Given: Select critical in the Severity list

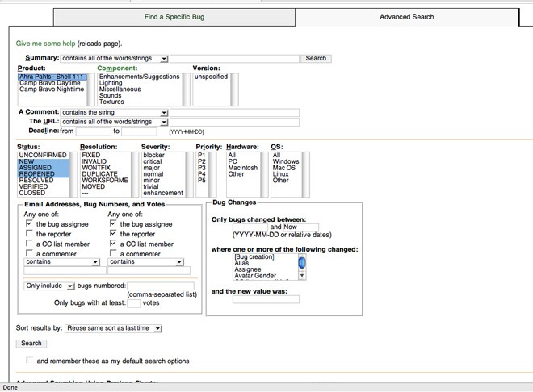Looking at the screenshot, I should [x=153, y=161].
